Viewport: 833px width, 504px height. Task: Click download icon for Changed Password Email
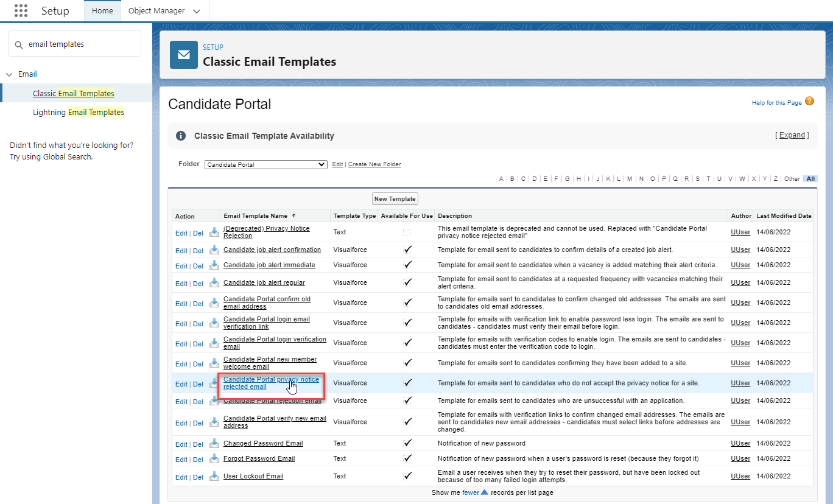click(214, 444)
